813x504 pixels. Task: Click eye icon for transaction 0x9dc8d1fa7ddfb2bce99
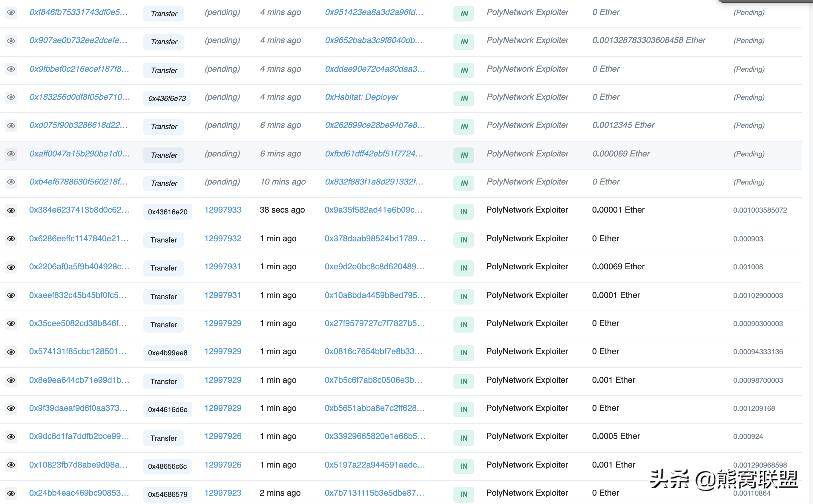[11, 437]
